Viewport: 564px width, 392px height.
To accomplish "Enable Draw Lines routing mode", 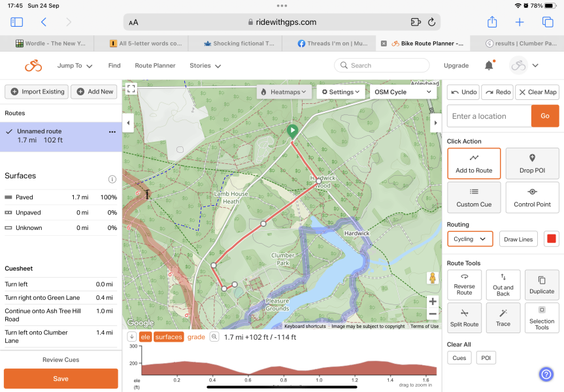I will tap(518, 239).
